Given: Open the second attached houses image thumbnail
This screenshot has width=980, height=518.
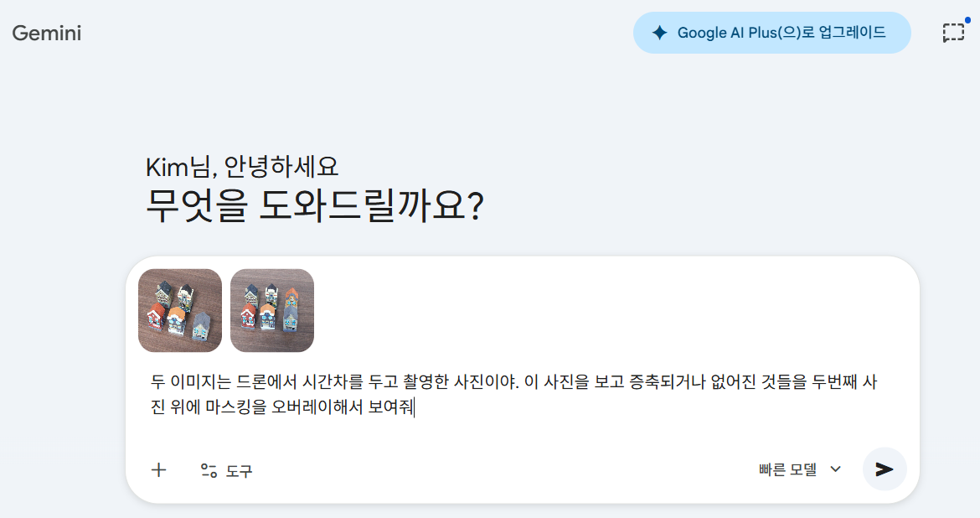Looking at the screenshot, I should (x=272, y=310).
